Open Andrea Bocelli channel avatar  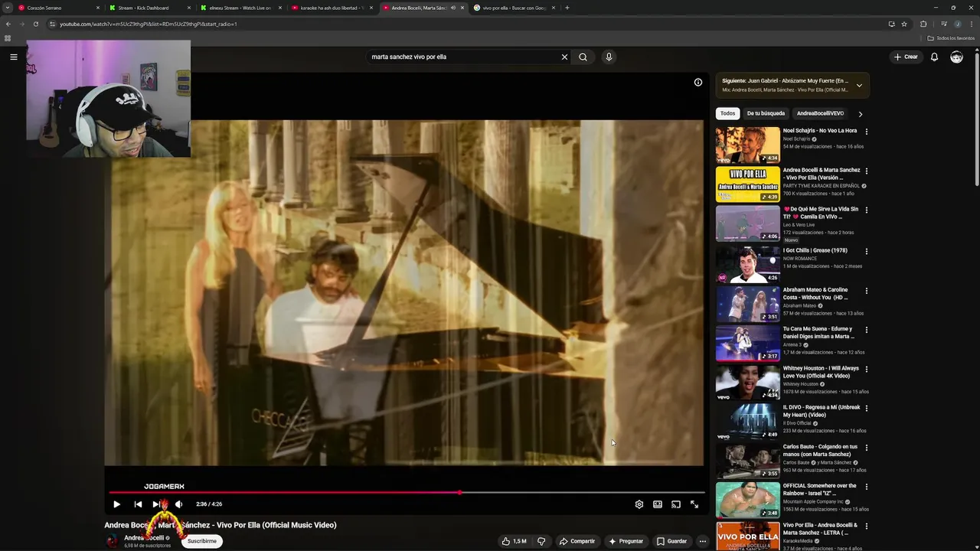pyautogui.click(x=112, y=541)
